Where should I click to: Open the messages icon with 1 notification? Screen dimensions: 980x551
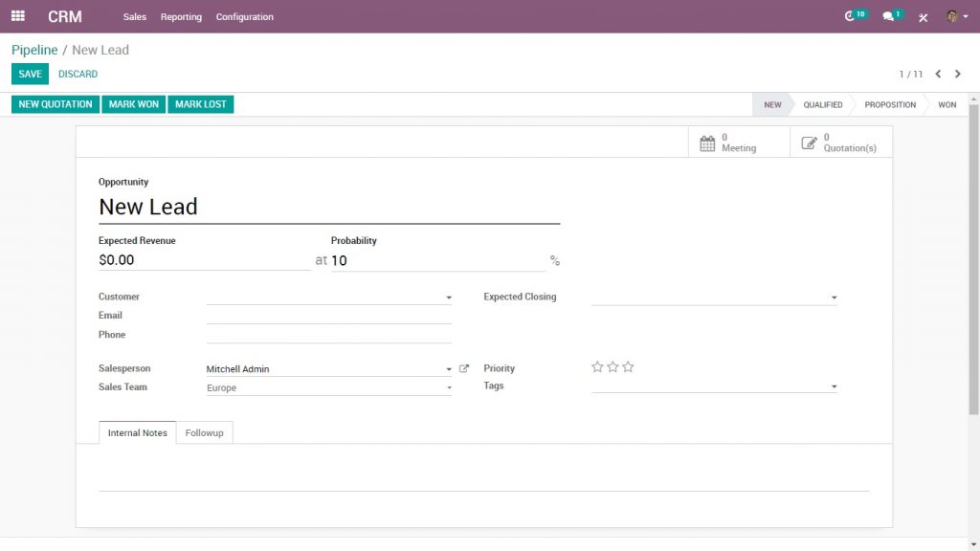point(886,14)
